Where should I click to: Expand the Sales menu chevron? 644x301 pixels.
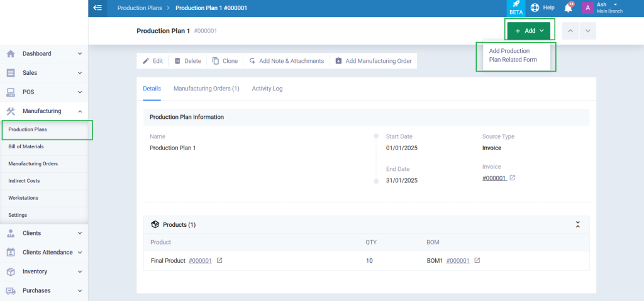pyautogui.click(x=80, y=73)
